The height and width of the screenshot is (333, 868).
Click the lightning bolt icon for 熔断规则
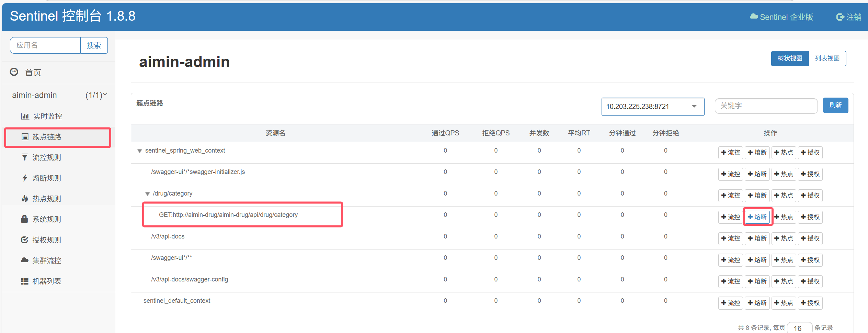click(25, 178)
